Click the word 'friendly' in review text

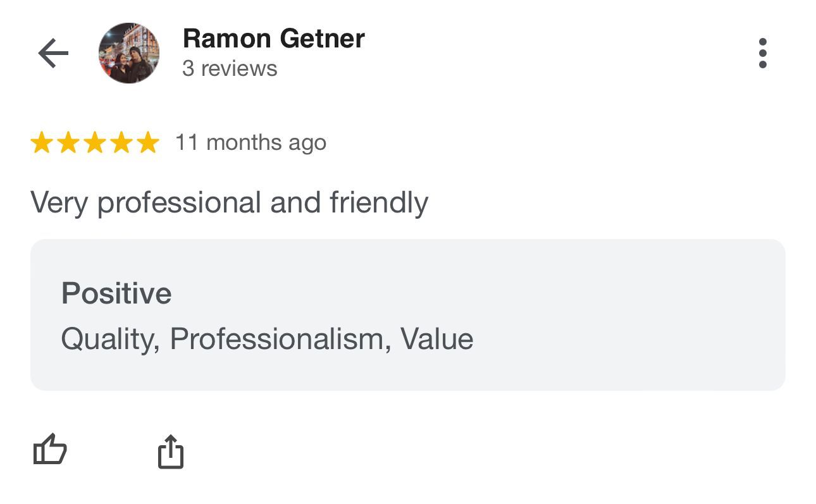379,204
